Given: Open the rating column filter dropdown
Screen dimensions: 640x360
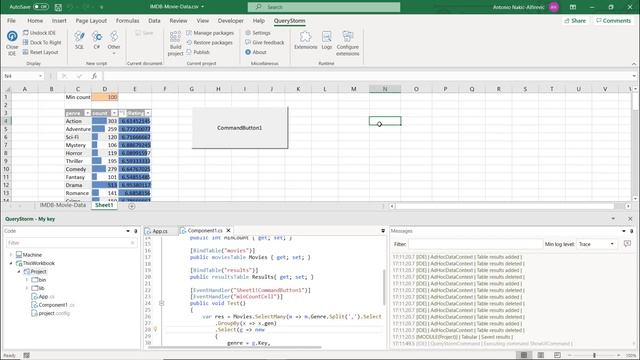Looking at the screenshot, I should [148, 113].
